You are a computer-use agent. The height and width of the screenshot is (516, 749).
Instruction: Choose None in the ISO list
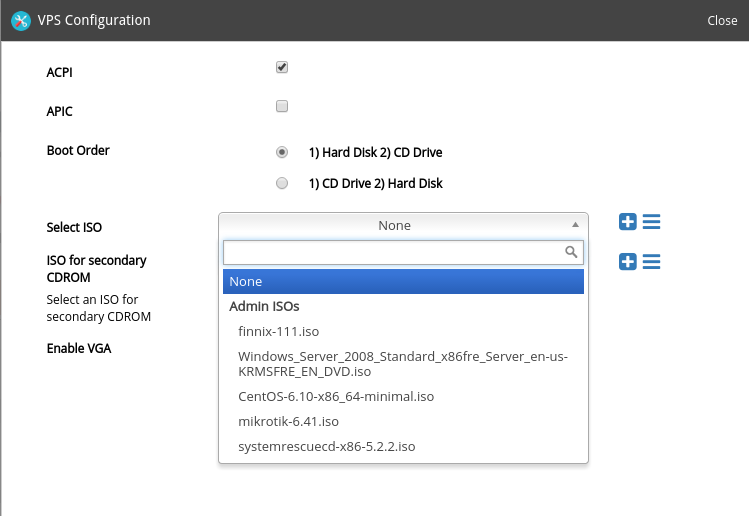[403, 281]
